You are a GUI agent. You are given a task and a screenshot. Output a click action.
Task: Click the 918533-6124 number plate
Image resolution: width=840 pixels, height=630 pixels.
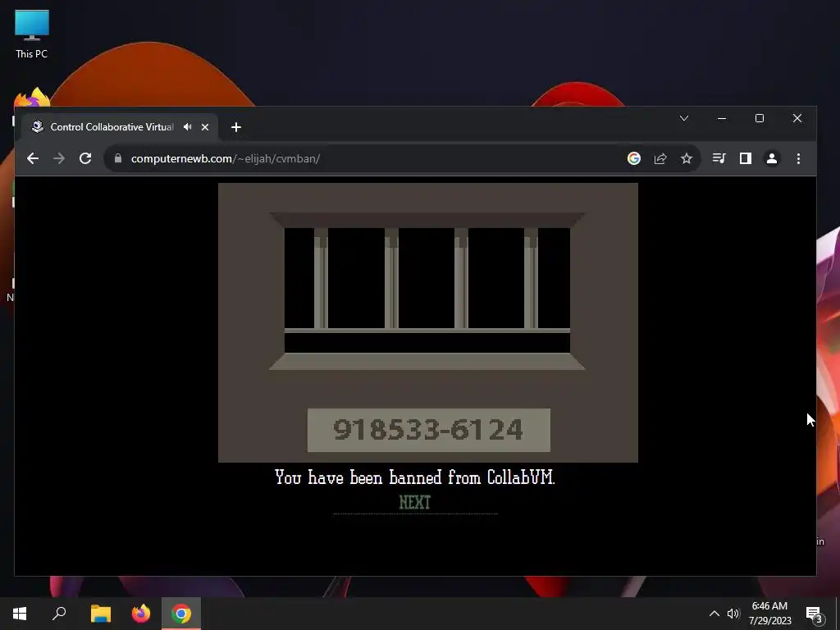tap(428, 430)
